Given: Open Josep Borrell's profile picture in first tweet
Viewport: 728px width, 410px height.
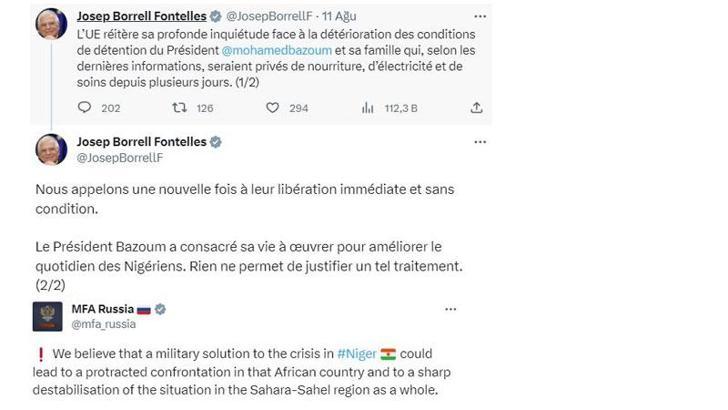Looking at the screenshot, I should [51, 23].
